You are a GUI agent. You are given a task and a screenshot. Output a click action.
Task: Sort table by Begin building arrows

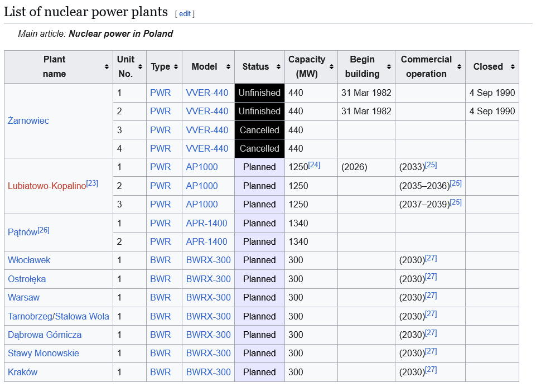click(x=389, y=66)
